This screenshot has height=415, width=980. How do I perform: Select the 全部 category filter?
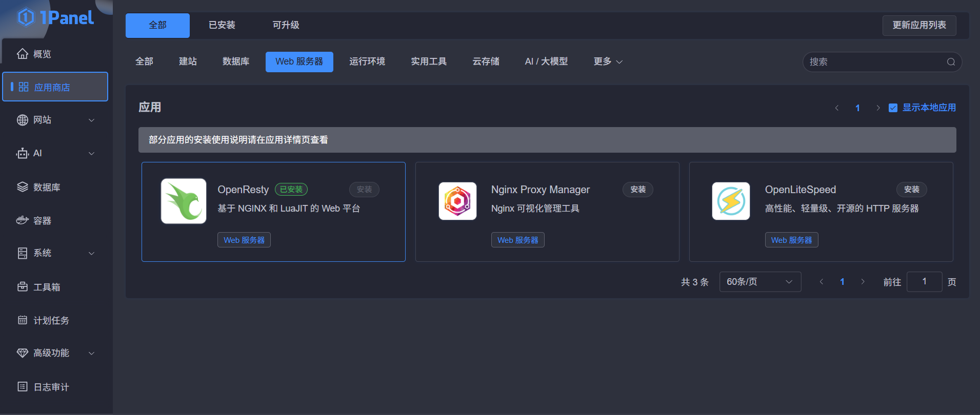click(x=144, y=61)
